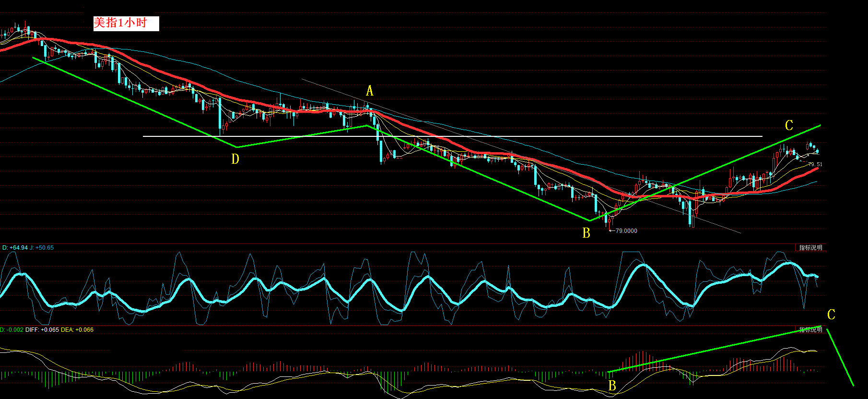The height and width of the screenshot is (399, 868).
Task: Click the yellow wave label A
Action: [x=369, y=91]
